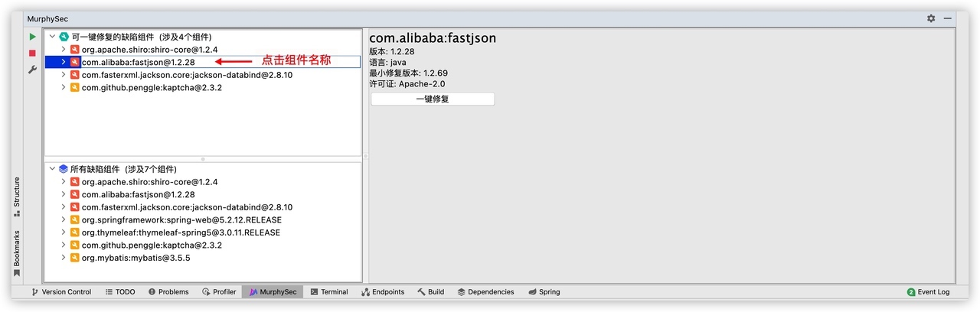
Task: Open the Bookmarks side panel
Action: coord(17,253)
